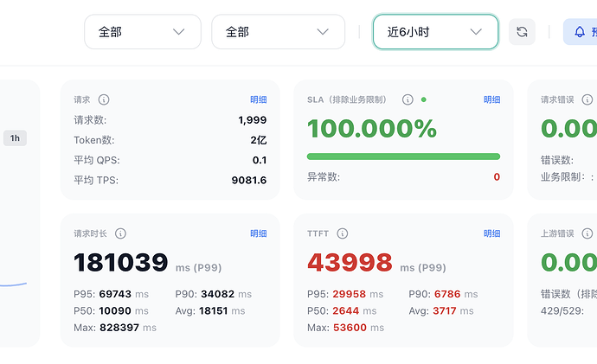Click the bell alert button

point(580,32)
